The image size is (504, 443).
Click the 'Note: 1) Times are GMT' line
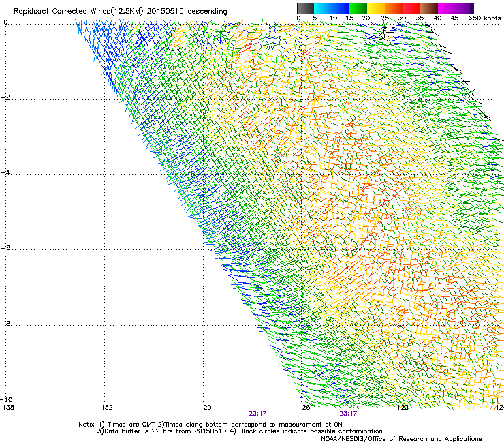210,425
